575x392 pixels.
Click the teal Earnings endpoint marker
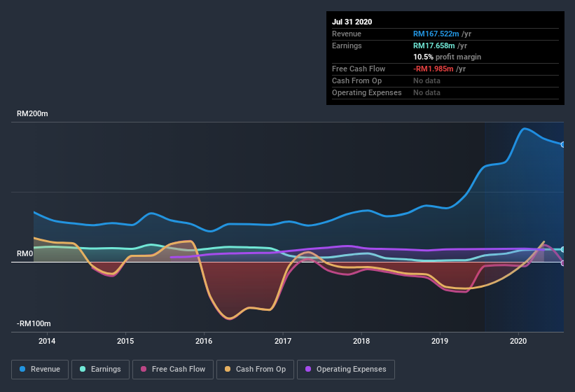(563, 249)
